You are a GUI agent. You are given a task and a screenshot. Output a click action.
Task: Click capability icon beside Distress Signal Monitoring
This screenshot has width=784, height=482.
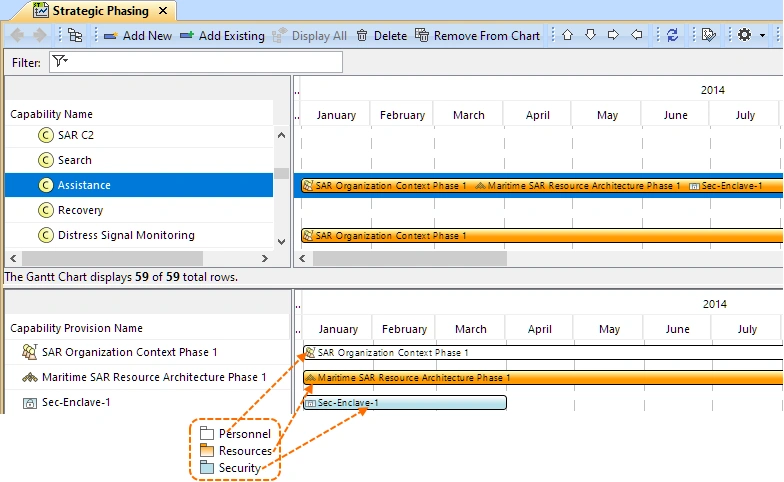click(46, 235)
